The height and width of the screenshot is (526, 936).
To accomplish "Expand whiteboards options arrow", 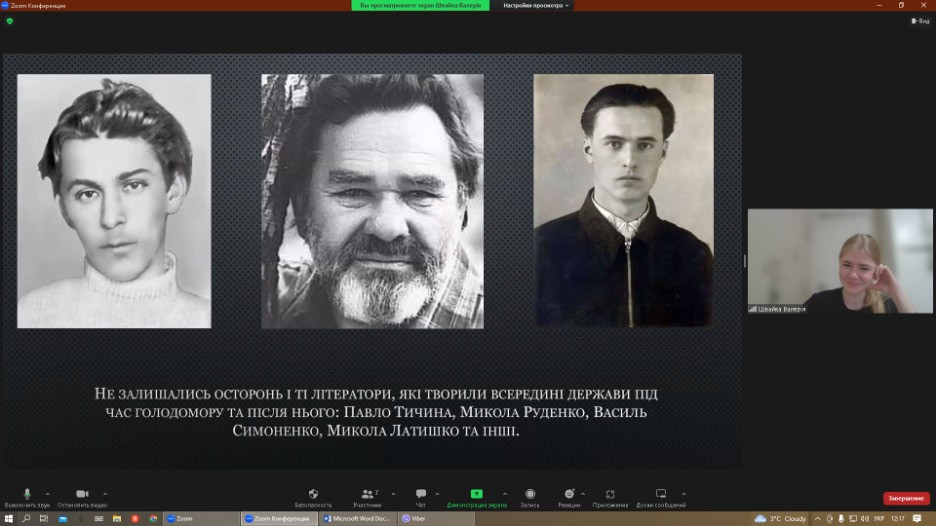I will click(x=683, y=494).
